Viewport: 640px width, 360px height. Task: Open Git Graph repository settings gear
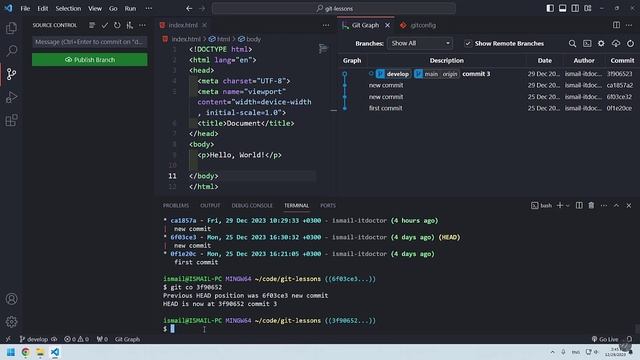point(601,43)
